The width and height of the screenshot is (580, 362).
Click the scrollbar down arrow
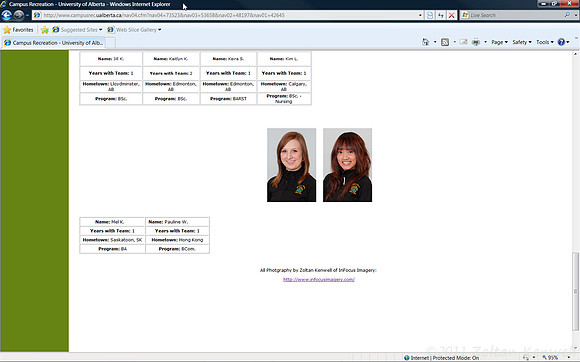click(x=575, y=348)
